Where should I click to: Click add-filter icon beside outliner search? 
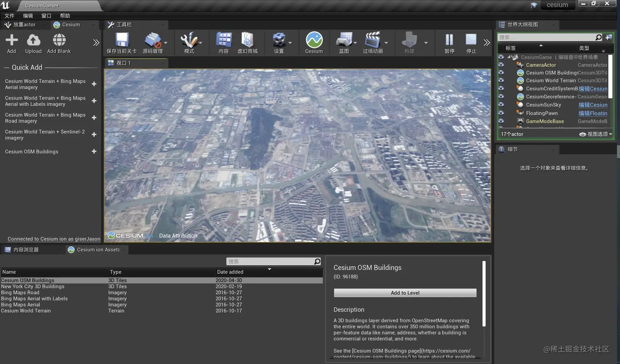point(609,37)
